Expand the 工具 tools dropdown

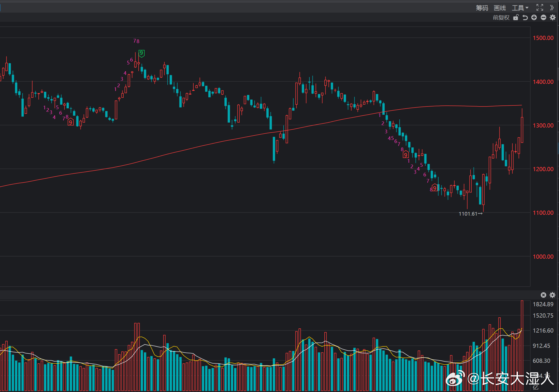point(520,8)
